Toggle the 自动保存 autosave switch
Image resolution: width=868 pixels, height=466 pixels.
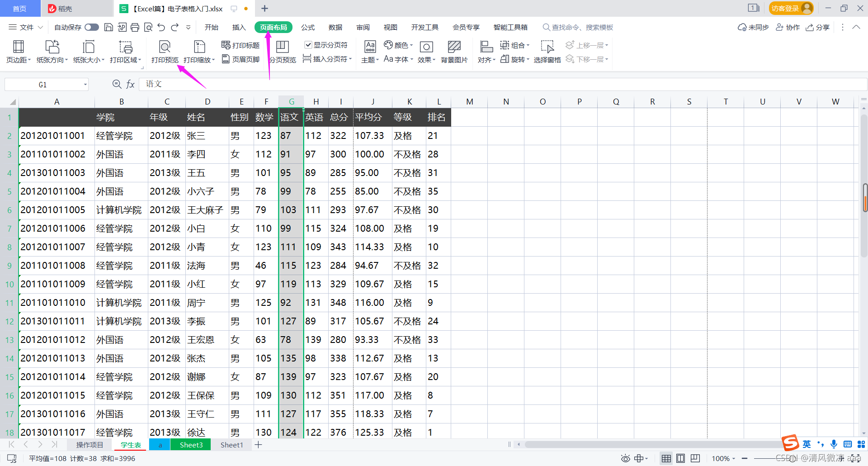pos(92,27)
